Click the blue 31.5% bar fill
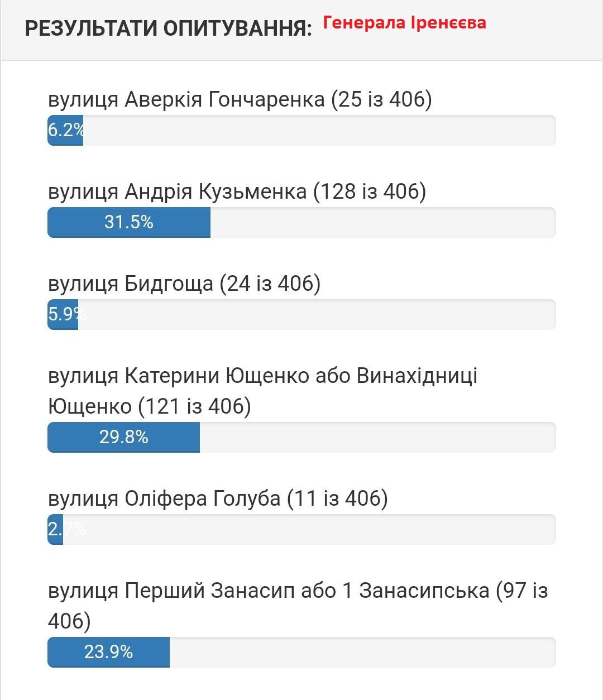This screenshot has width=603, height=700. [x=129, y=222]
